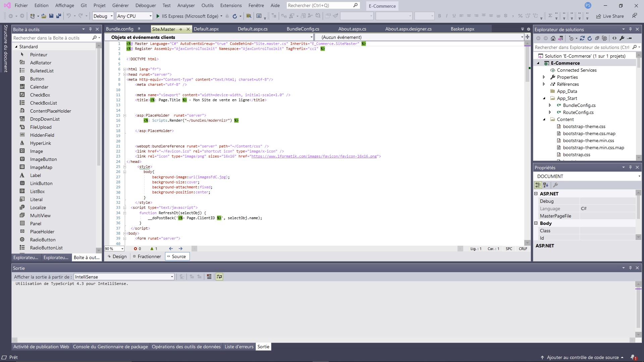
Task: Click the New Project toolbar icon
Action: tap(32, 16)
